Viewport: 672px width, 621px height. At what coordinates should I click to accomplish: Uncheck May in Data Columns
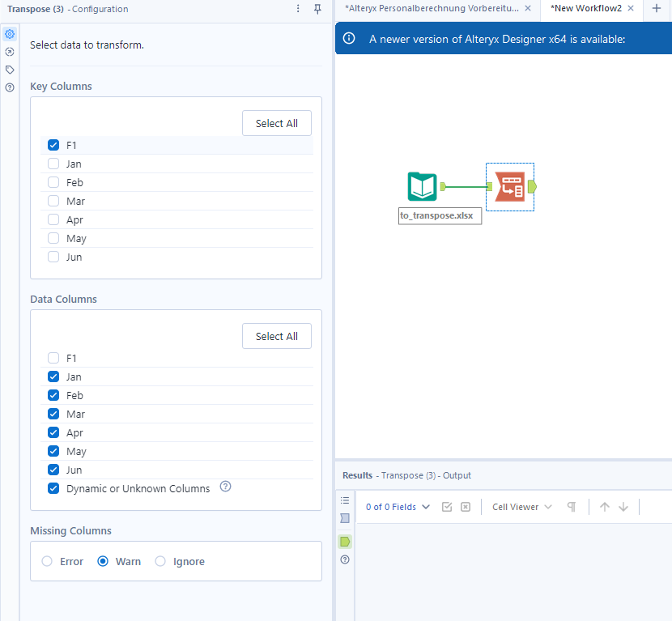[53, 451]
